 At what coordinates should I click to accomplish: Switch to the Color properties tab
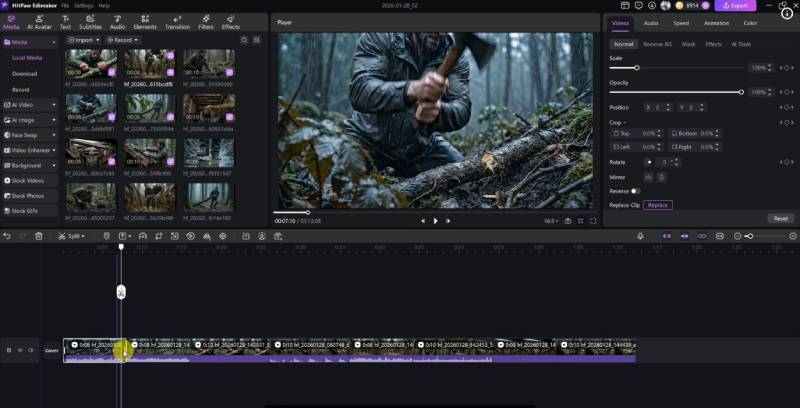[750, 23]
